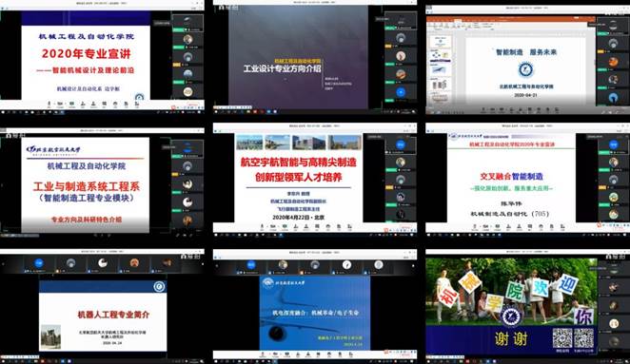Select blue avatar tile in 机器人工程专业简介 participant strip

(x=39, y=263)
